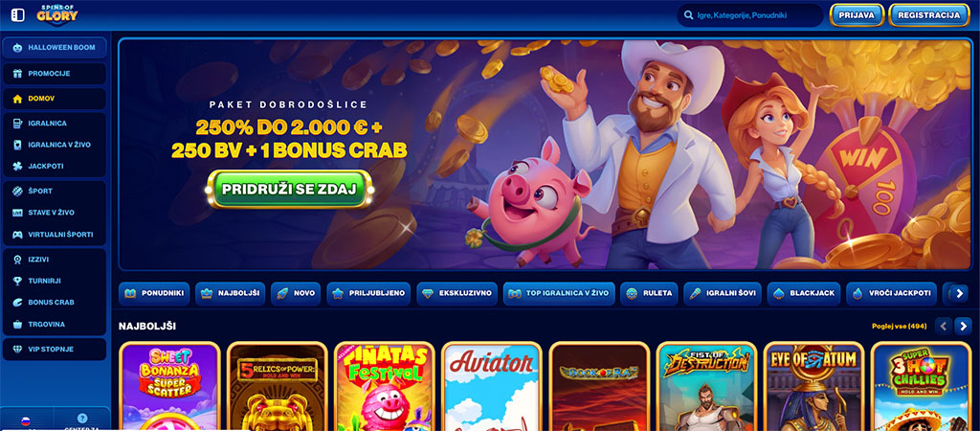980x431 pixels.
Task: Open VIP Stopnje diamond menu item
Action: pos(55,349)
